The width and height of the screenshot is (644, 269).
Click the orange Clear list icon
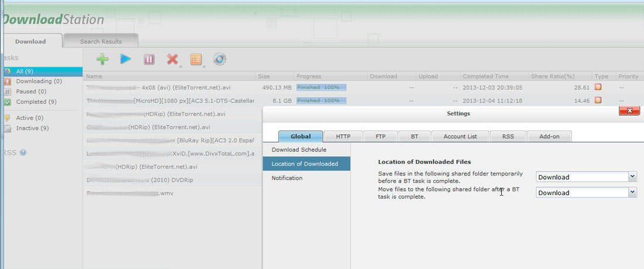click(x=196, y=59)
